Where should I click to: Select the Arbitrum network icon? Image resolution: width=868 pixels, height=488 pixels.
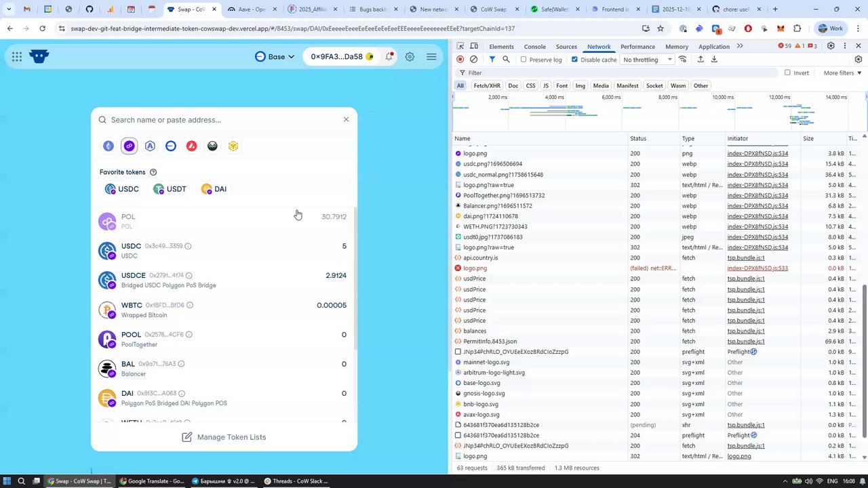(150, 146)
